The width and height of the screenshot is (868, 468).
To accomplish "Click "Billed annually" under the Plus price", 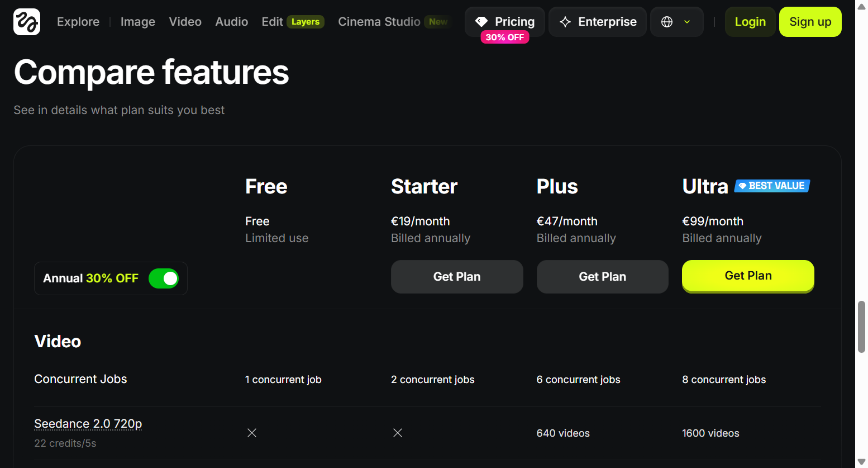I will [576, 238].
